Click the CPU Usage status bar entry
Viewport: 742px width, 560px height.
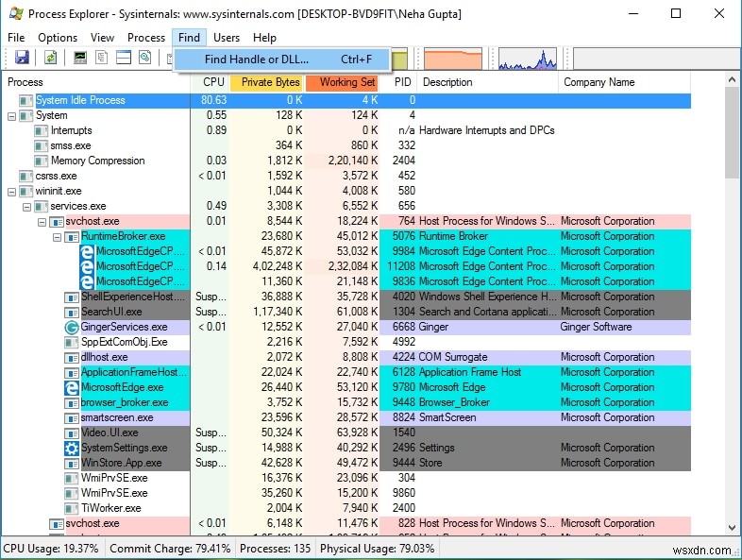51,549
